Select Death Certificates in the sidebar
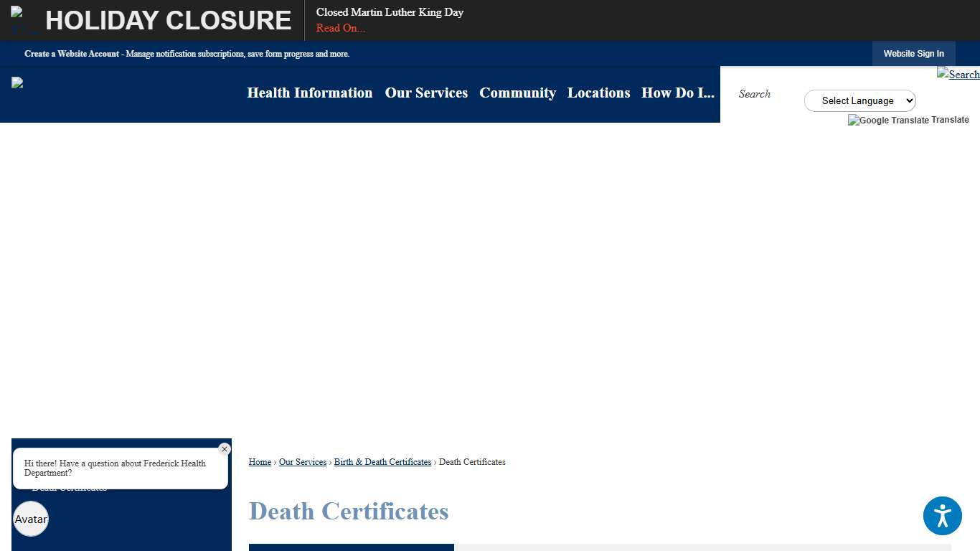Viewport: 980px width, 551px height. pyautogui.click(x=68, y=487)
